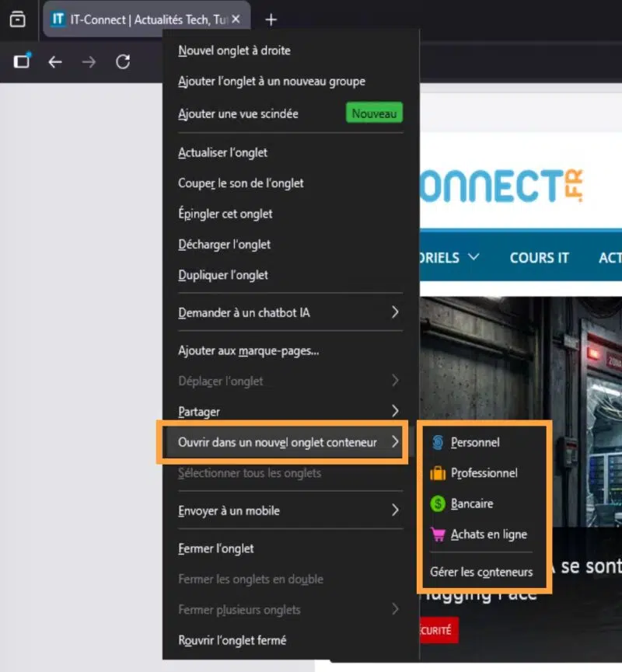This screenshot has width=622, height=672.
Task: Expand Demander à un chatbot IA submenu
Action: (290, 312)
